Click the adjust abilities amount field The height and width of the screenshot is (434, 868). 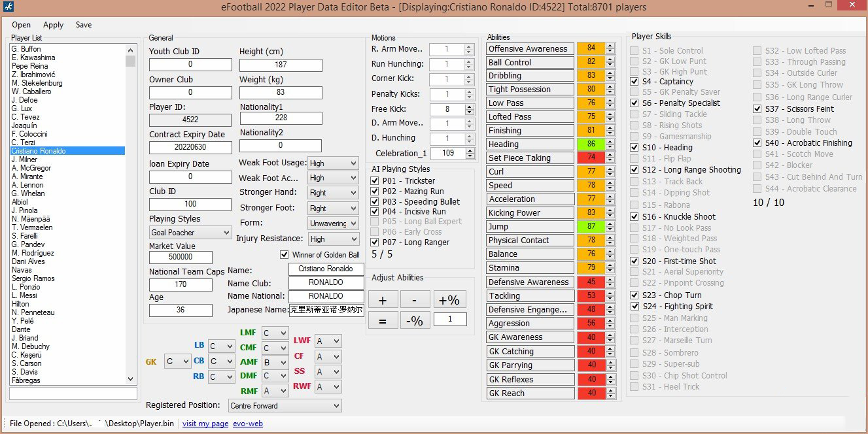click(x=450, y=320)
